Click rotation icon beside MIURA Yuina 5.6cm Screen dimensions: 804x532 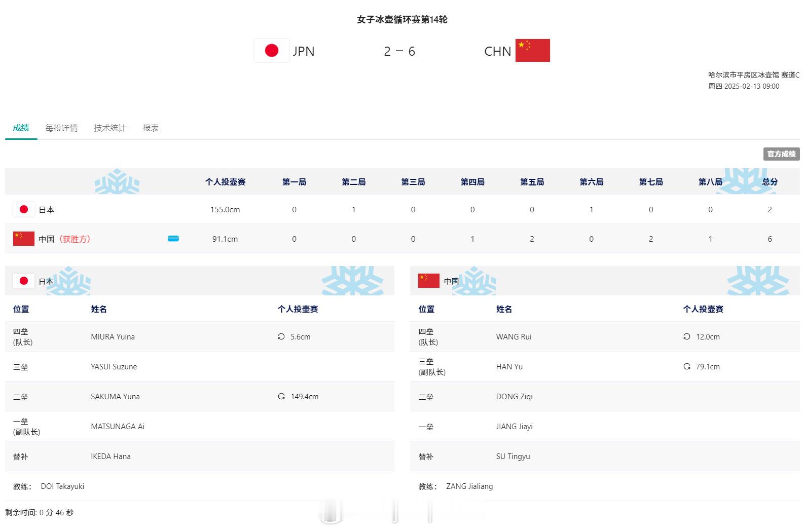[x=281, y=336]
